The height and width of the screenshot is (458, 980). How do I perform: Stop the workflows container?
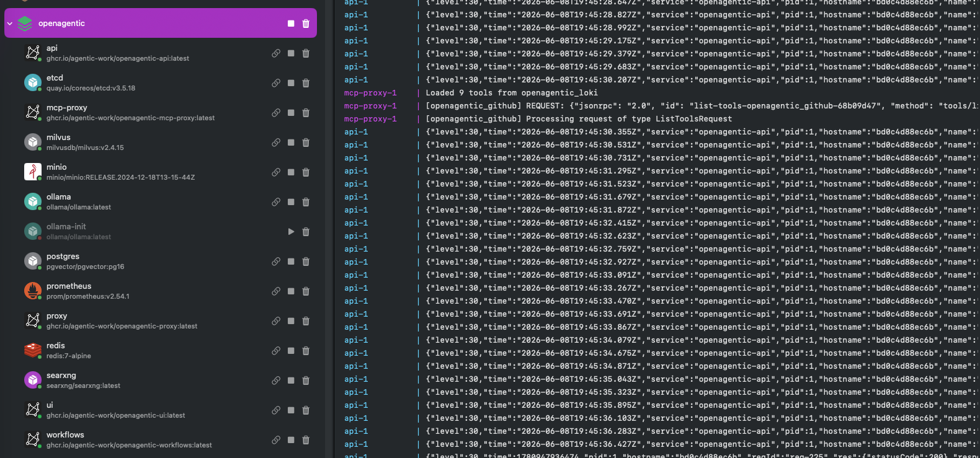coord(291,440)
